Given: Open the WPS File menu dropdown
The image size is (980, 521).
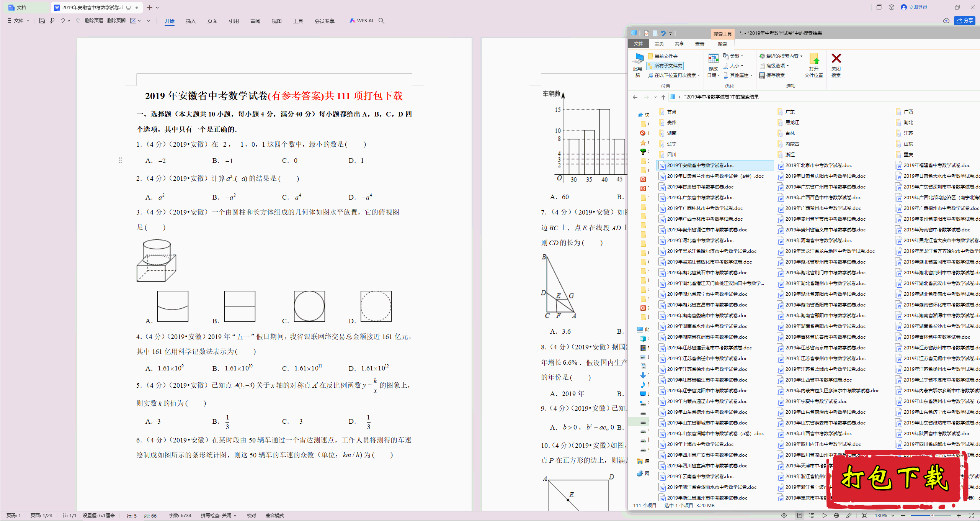Looking at the screenshot, I should [x=18, y=21].
